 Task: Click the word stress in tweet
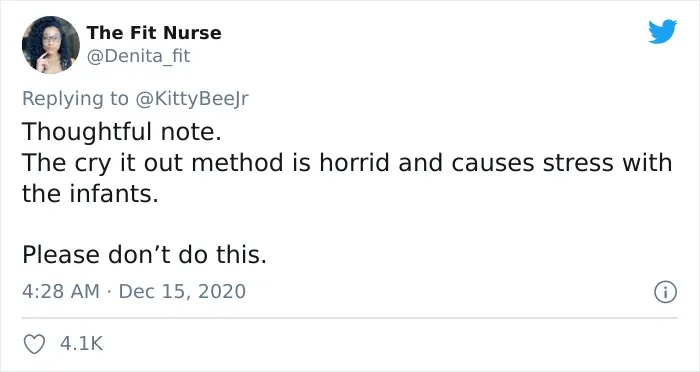(x=578, y=163)
